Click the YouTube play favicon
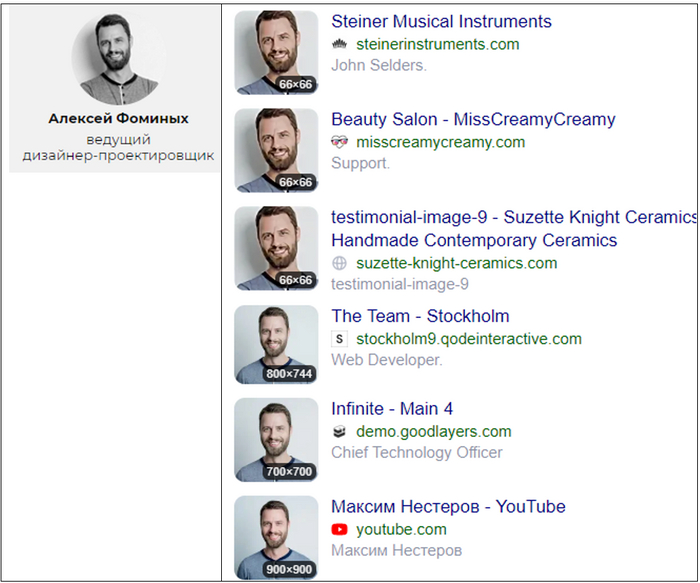Viewport: 700px width, 583px height. point(339,529)
